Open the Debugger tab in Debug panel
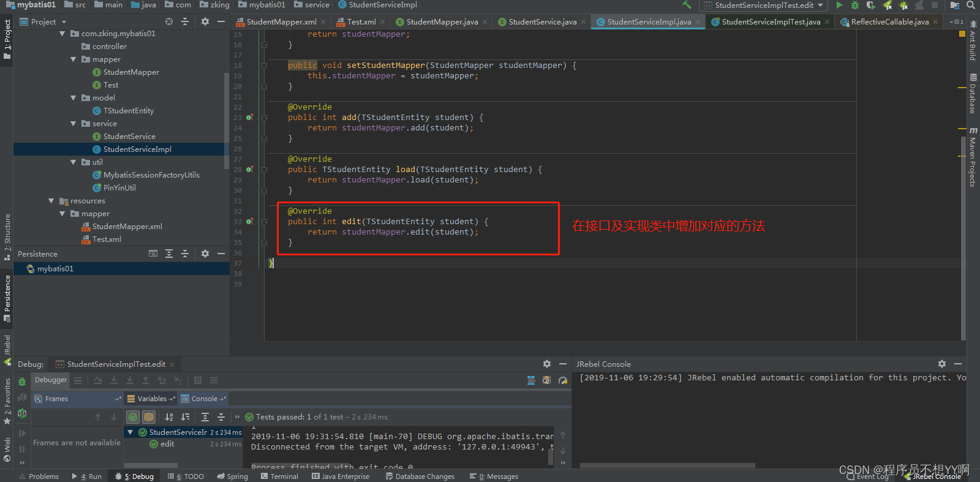This screenshot has width=980, height=482. (51, 380)
